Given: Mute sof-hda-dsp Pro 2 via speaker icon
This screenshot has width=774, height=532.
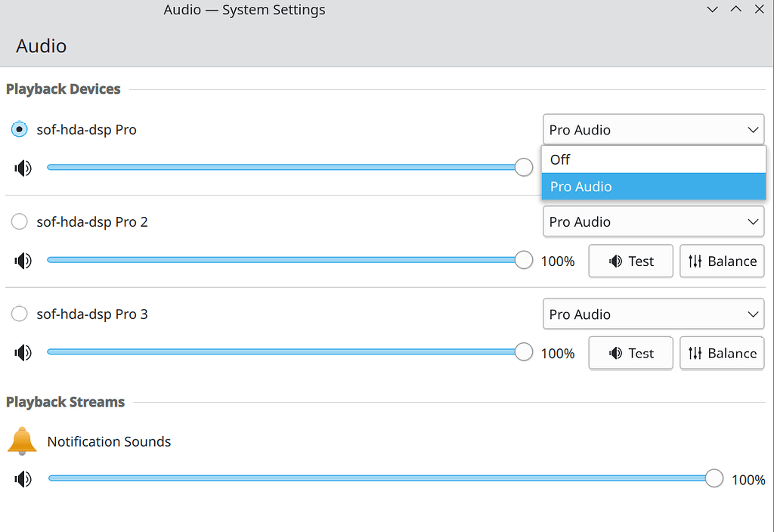Looking at the screenshot, I should [x=23, y=260].
